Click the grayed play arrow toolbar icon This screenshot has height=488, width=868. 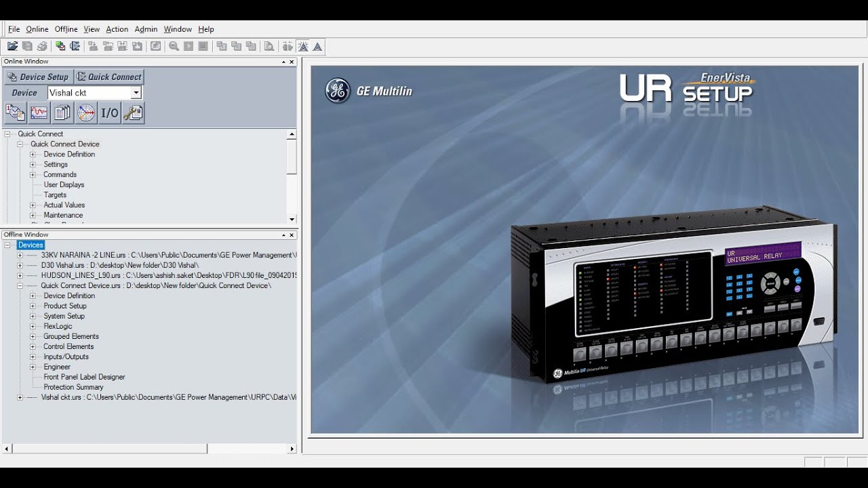tap(189, 46)
